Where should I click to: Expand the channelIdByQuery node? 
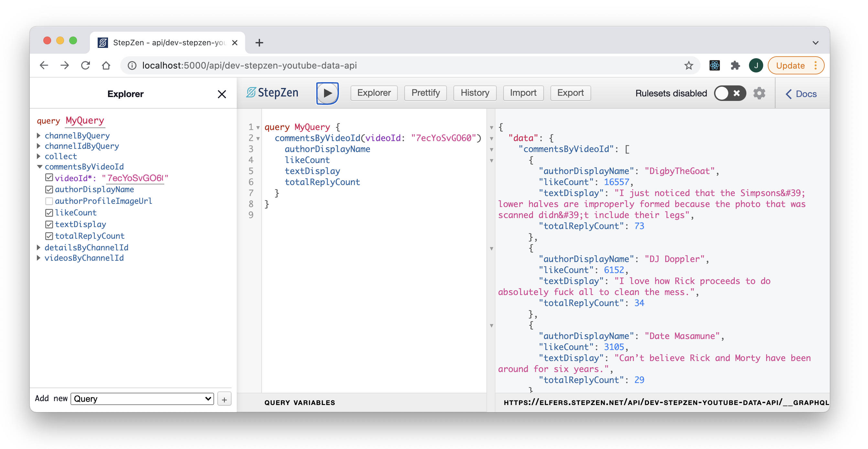(39, 146)
